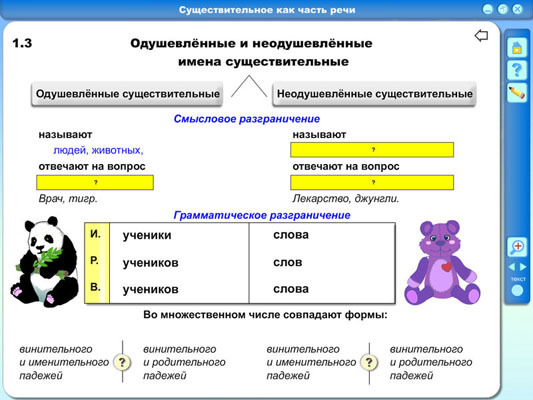Click the back arrow at top right

(481, 35)
